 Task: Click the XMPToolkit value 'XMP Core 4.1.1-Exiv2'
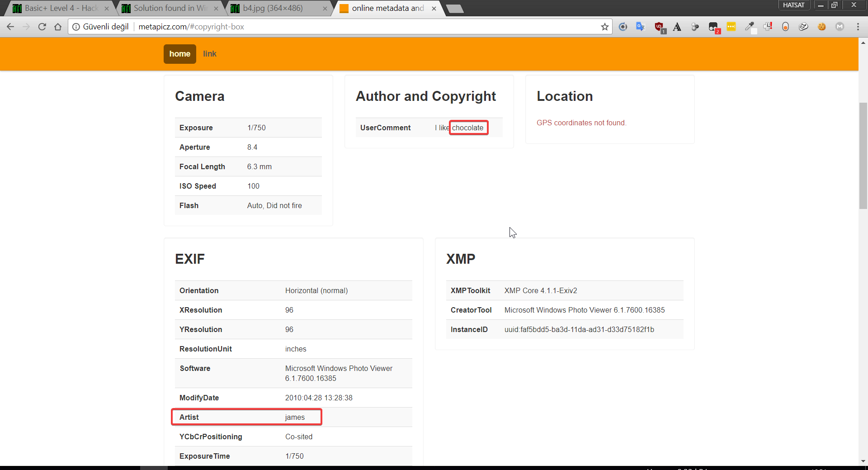pos(541,290)
